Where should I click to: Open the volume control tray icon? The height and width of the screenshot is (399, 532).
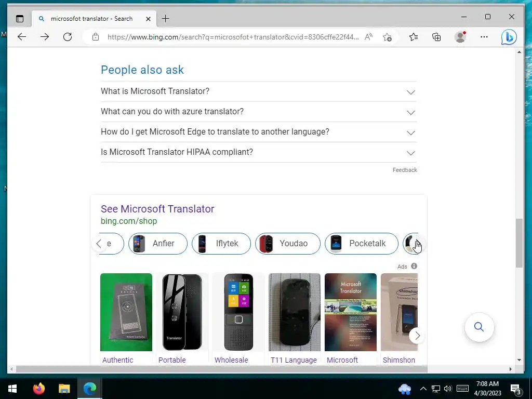point(448,389)
